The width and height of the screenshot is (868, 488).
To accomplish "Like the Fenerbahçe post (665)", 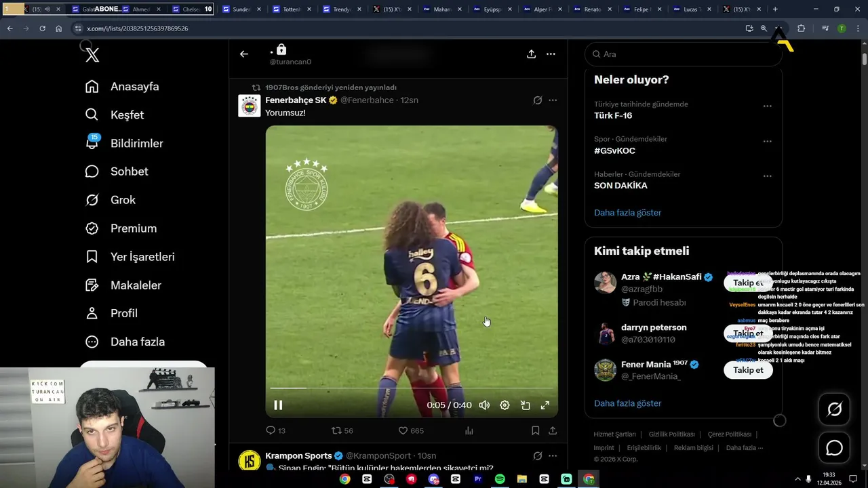I will point(410,430).
